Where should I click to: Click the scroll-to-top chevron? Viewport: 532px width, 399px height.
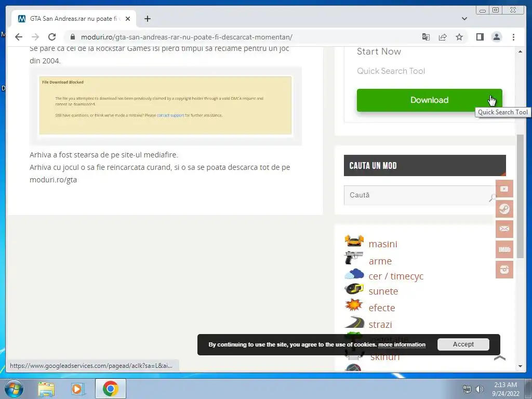[x=500, y=358]
